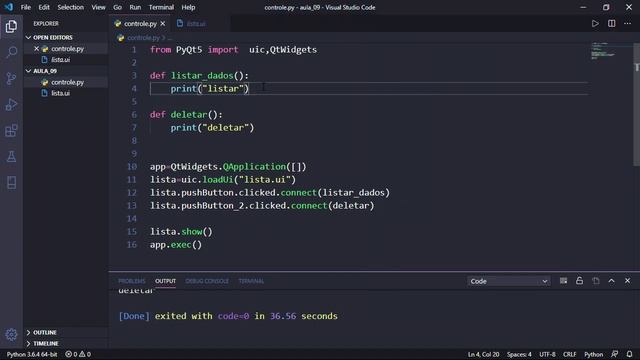Viewport: 640px width, 360px height.
Task: Close the bottom panel
Action: 627,281
